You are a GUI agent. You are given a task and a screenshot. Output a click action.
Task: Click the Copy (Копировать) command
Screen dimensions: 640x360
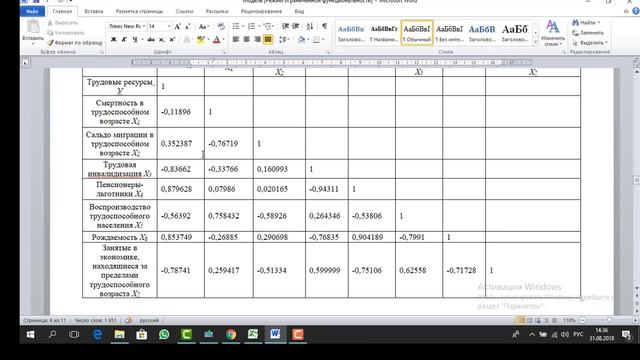pos(65,33)
